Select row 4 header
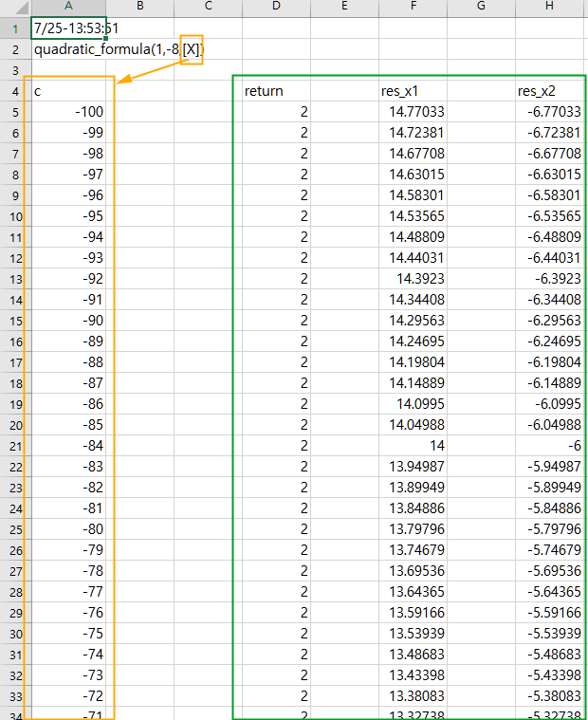Image resolution: width=588 pixels, height=720 pixels. pos(14,91)
